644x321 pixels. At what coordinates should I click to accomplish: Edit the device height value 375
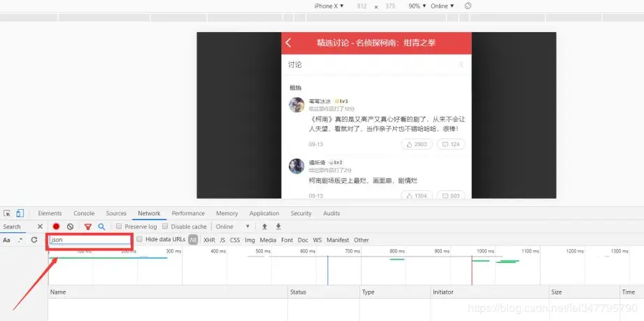pos(390,6)
